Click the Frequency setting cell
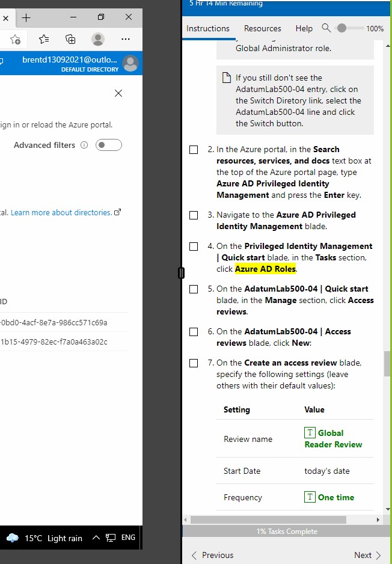Image resolution: width=392 pixels, height=564 pixels. [x=243, y=497]
